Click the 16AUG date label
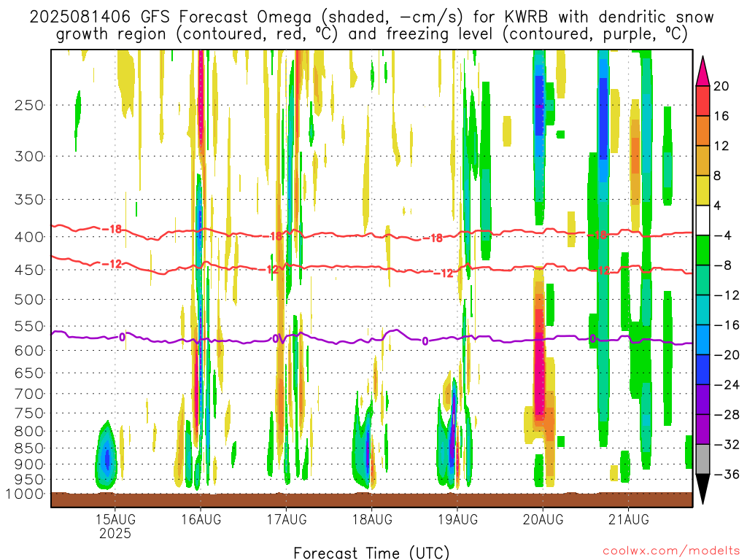Image resolution: width=747 pixels, height=560 pixels. click(201, 519)
